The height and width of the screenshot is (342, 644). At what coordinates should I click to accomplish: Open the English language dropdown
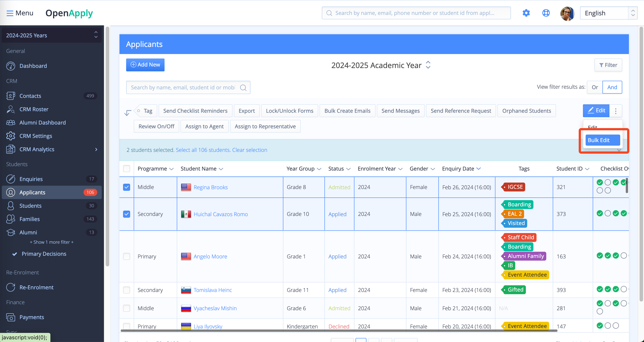pyautogui.click(x=608, y=13)
